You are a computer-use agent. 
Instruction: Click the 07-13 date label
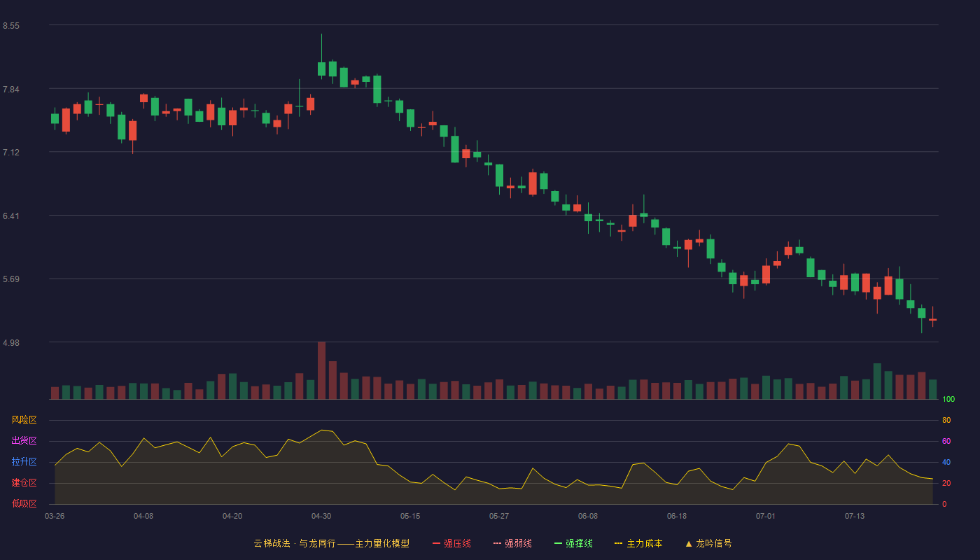pyautogui.click(x=855, y=516)
